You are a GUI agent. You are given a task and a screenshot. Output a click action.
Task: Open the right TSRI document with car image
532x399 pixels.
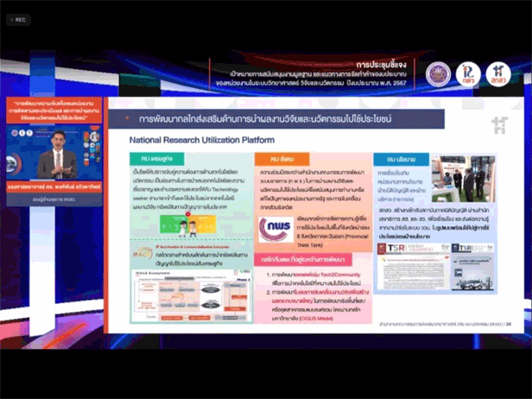[x=472, y=267]
